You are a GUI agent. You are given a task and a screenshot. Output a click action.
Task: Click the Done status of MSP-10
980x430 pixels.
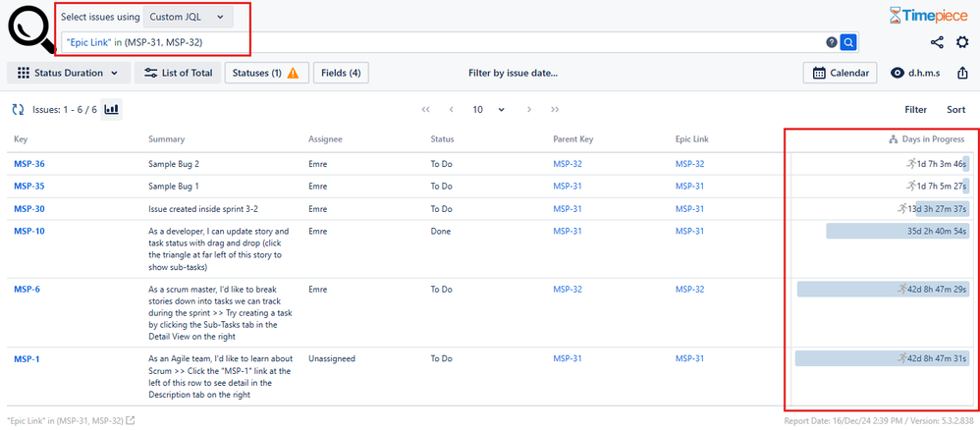(x=441, y=232)
